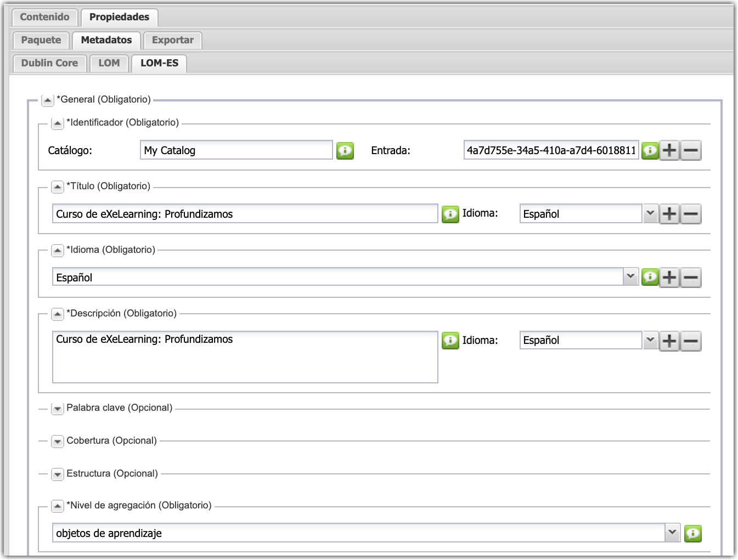738x560 pixels.
Task: Open the main Idioma Español dropdown
Action: point(630,277)
